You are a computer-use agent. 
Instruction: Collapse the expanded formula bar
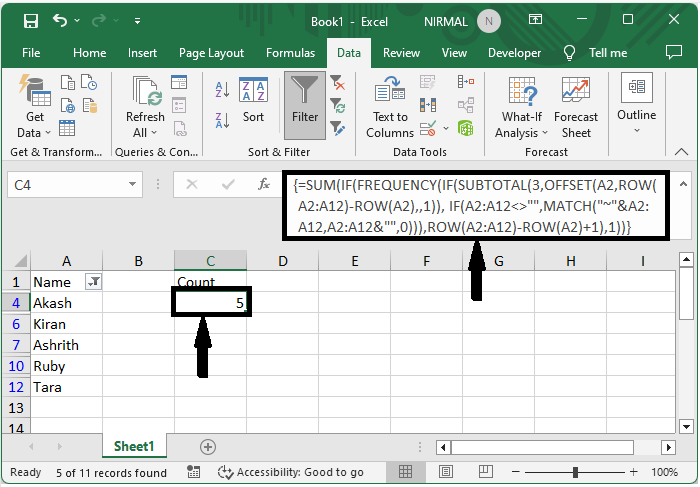(683, 184)
